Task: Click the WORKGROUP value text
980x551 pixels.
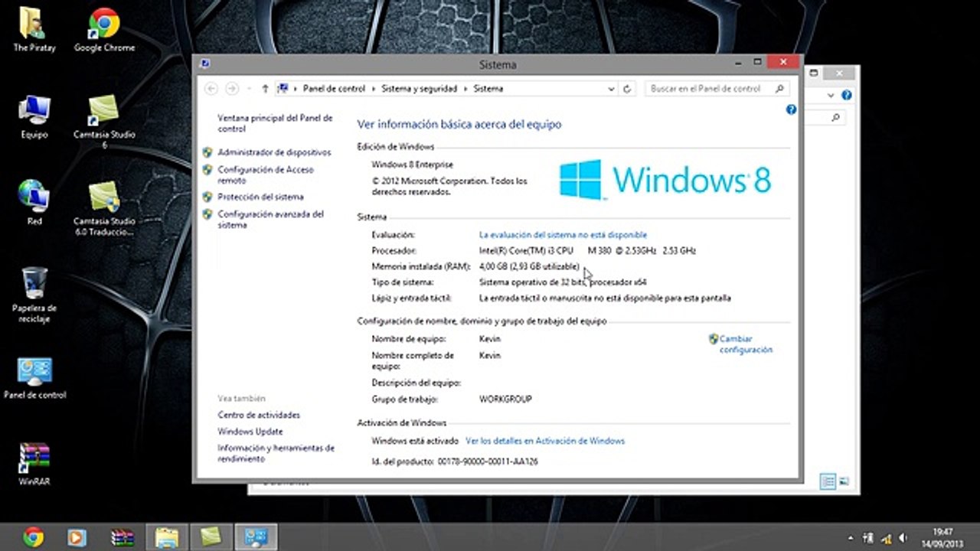Action: (x=505, y=399)
